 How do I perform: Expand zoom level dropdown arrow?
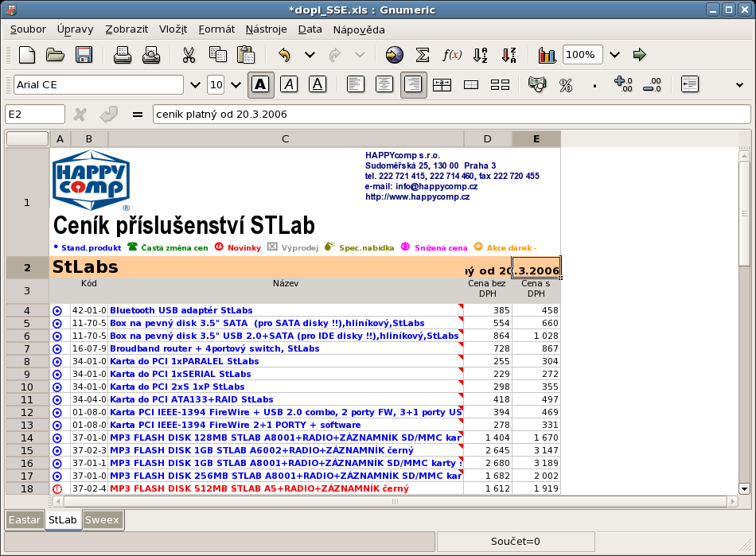click(614, 55)
